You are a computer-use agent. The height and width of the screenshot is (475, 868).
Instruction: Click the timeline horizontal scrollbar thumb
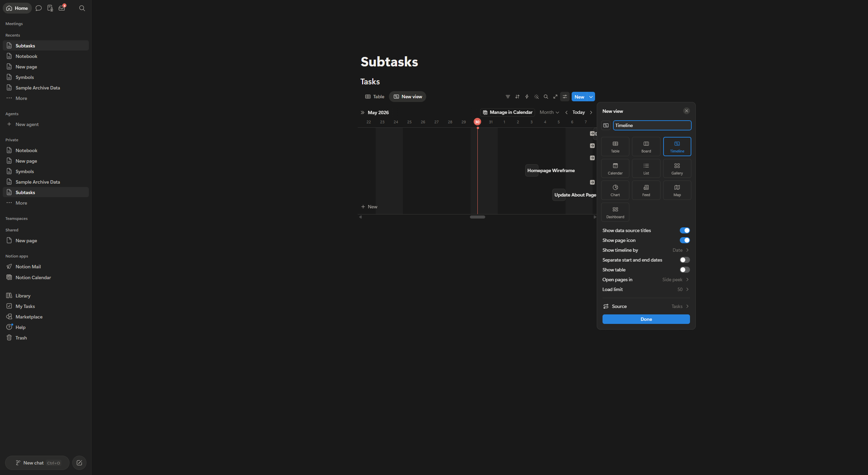pos(477,217)
